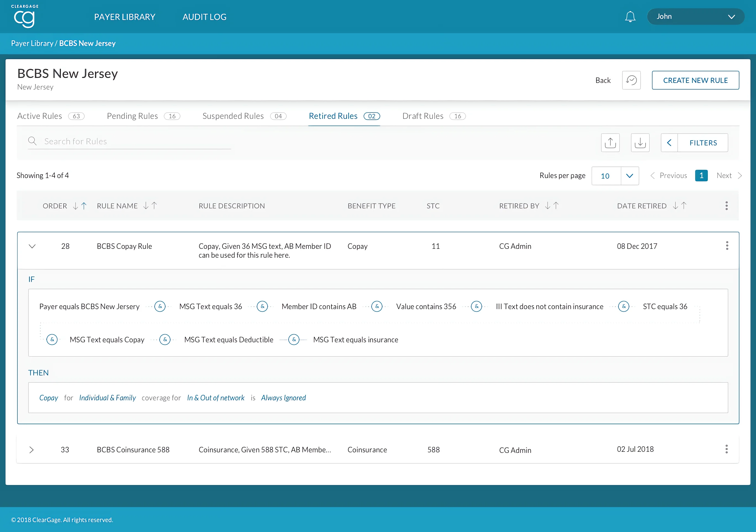The height and width of the screenshot is (532, 756).
Task: Click the download rules icon
Action: (640, 142)
